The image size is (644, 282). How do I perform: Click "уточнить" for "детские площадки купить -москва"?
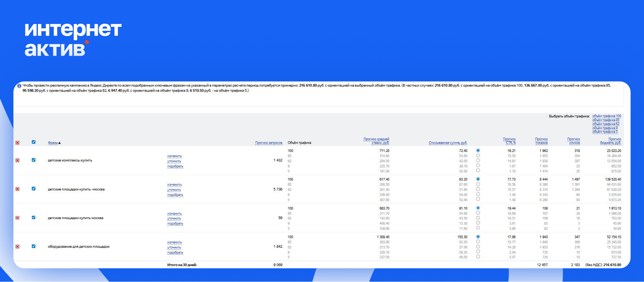pos(174,190)
